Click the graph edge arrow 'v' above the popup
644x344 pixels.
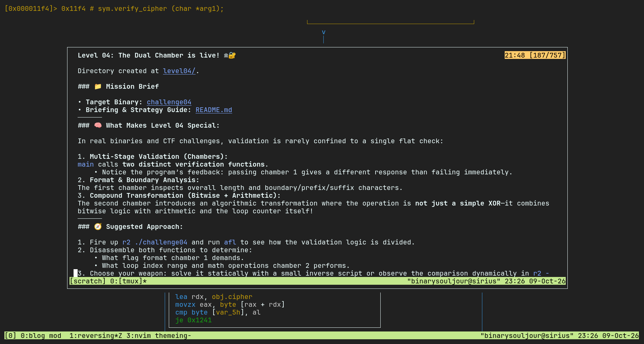point(324,32)
